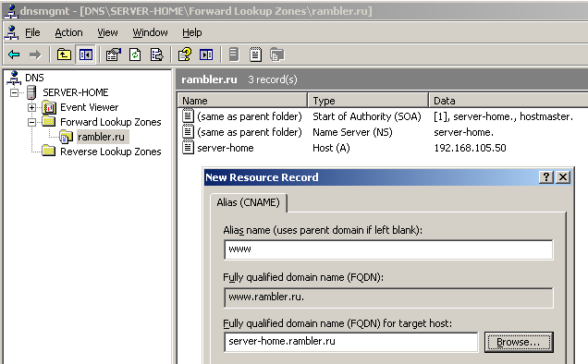
Task: Select Event Viewer label in tree
Action: (x=90, y=107)
